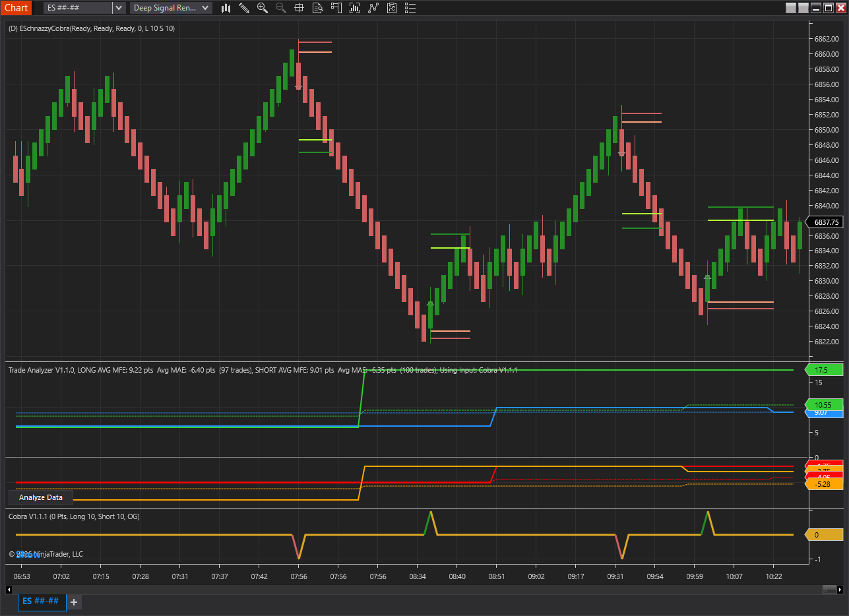Open the strategy performance icon

pyautogui.click(x=392, y=8)
